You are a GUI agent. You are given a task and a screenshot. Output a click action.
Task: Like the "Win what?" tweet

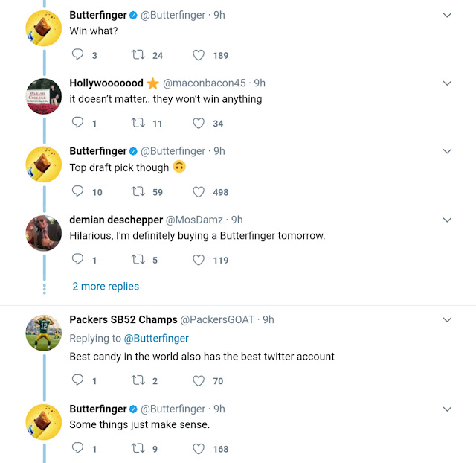click(199, 55)
